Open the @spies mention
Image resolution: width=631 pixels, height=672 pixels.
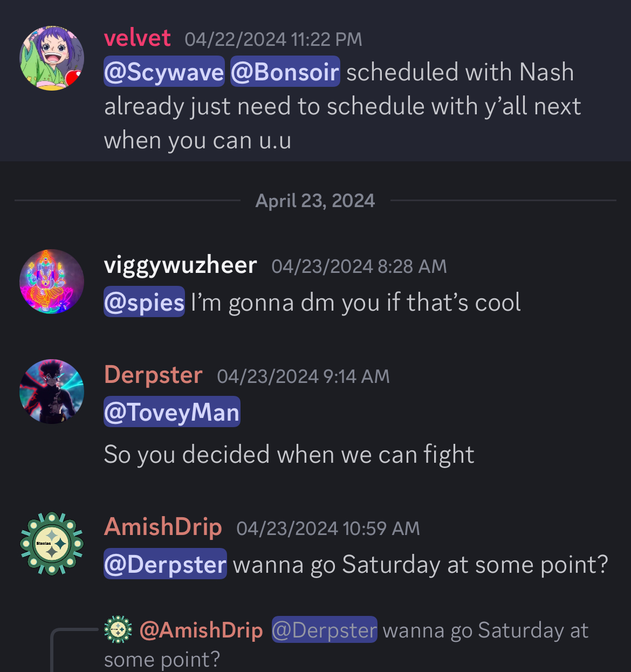point(144,302)
